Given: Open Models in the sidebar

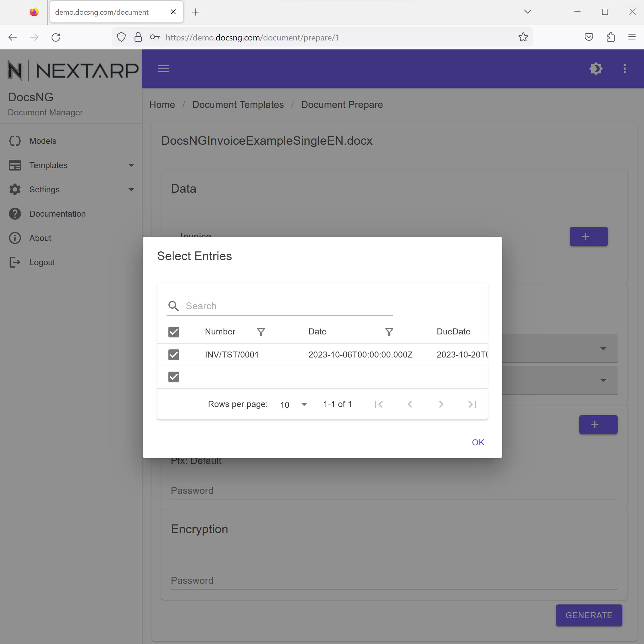Looking at the screenshot, I should pos(43,141).
